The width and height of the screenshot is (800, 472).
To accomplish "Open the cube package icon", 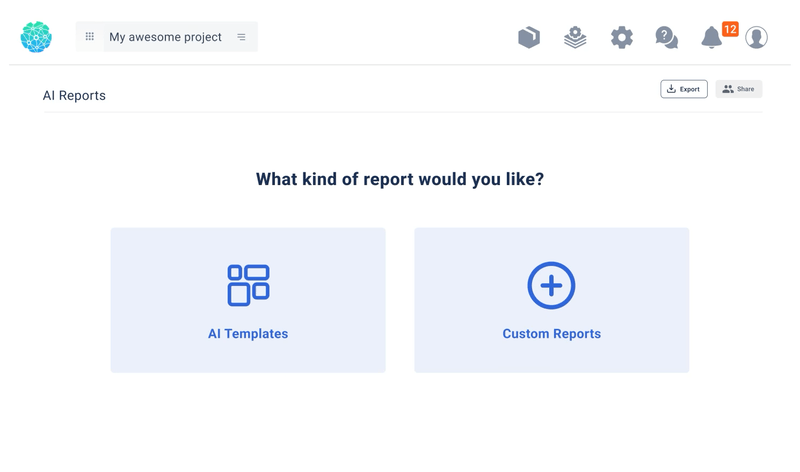I will pos(529,37).
